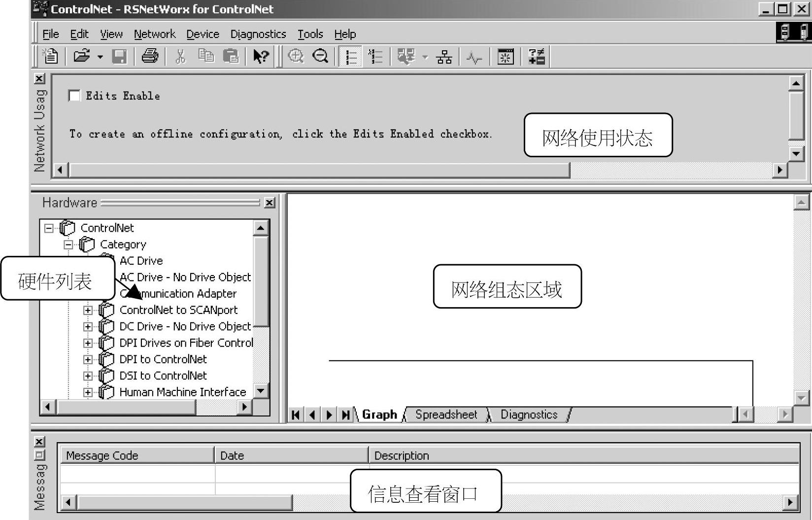Collapse the ControlNet root tree node

(48, 228)
